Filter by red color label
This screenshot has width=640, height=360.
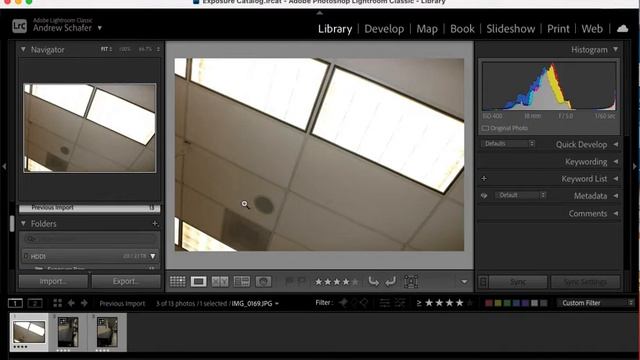[x=489, y=303]
